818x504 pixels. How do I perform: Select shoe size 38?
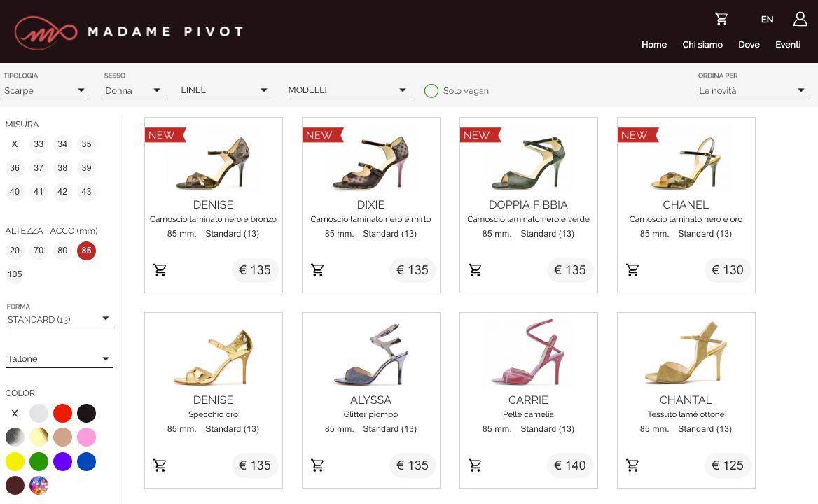click(62, 168)
